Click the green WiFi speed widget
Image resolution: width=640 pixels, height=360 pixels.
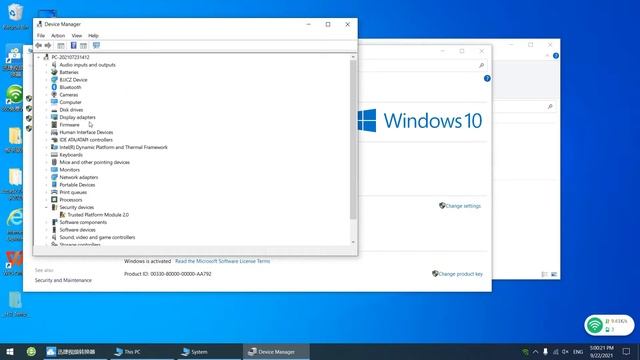pyautogui.click(x=609, y=325)
